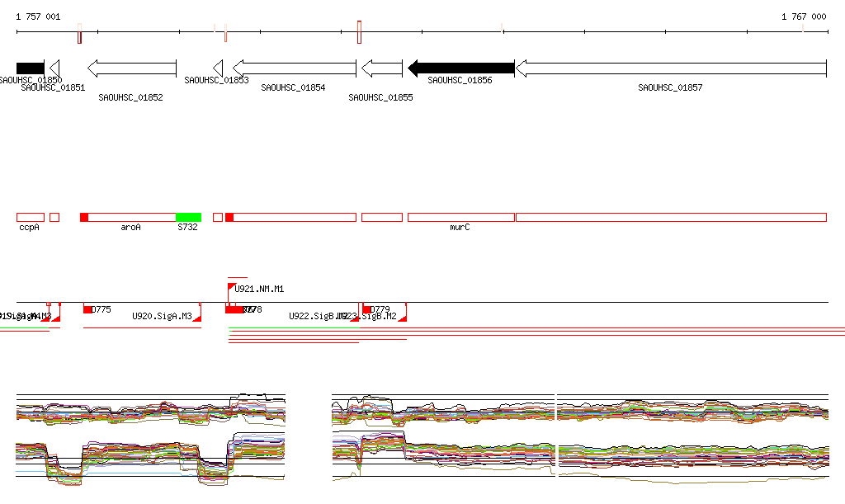
Task: Open the upper-left expression profile plot
Action: click(x=150, y=410)
